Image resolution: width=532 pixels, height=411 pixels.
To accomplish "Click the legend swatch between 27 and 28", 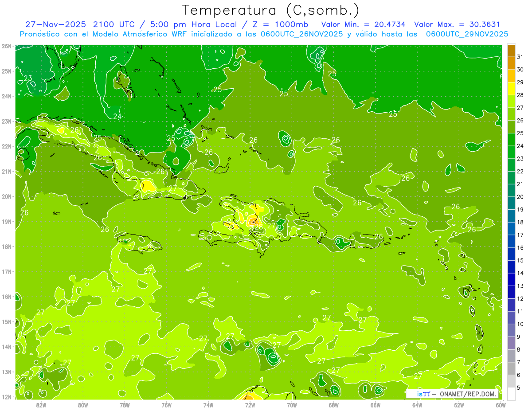I will [511, 101].
